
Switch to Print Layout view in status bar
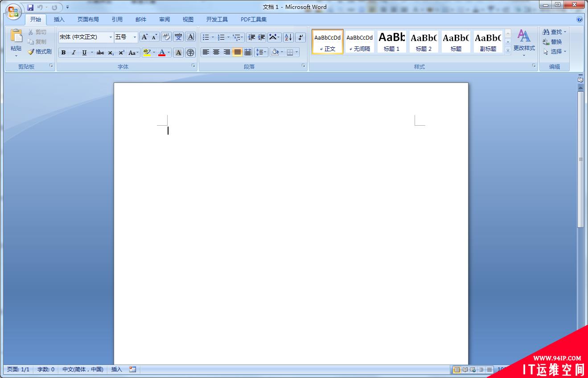click(456, 370)
